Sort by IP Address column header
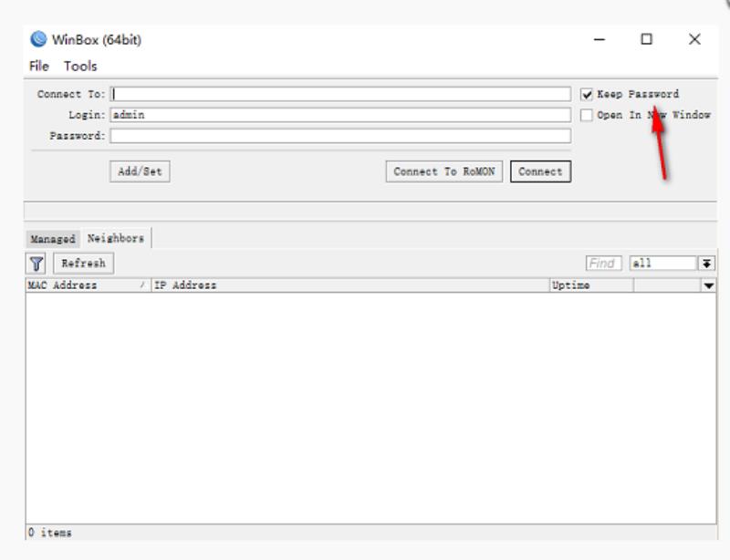This screenshot has width=730, height=560. [350, 285]
